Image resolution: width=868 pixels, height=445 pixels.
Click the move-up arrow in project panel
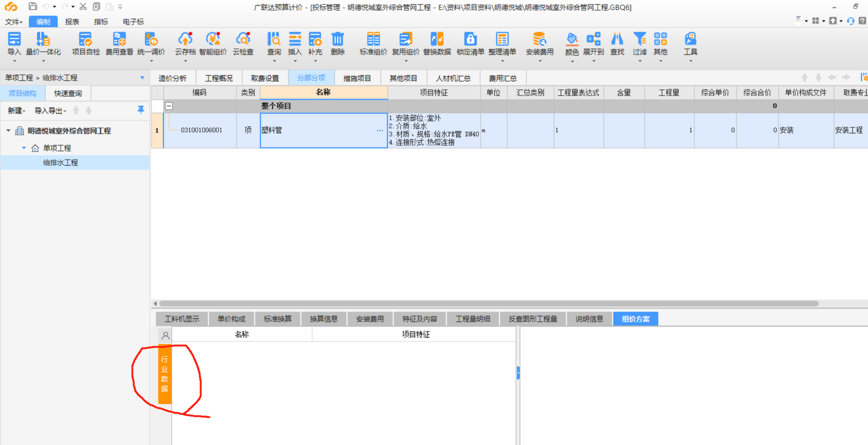(76, 110)
